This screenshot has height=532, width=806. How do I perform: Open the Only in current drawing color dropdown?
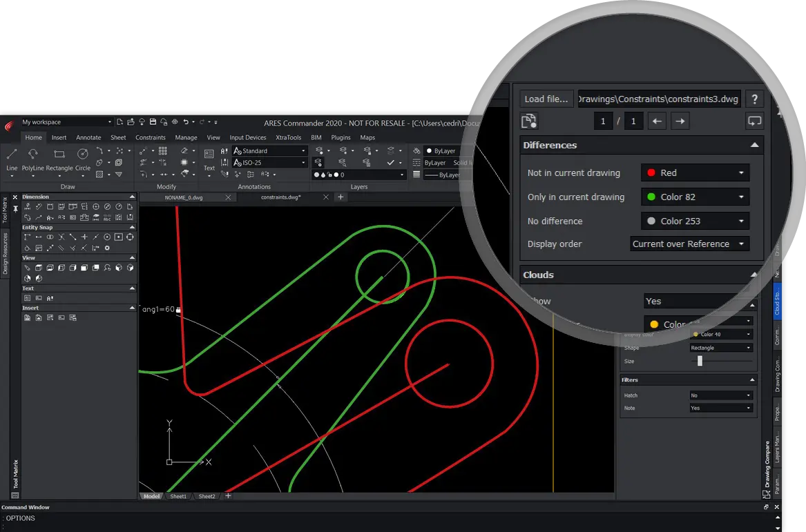point(695,197)
